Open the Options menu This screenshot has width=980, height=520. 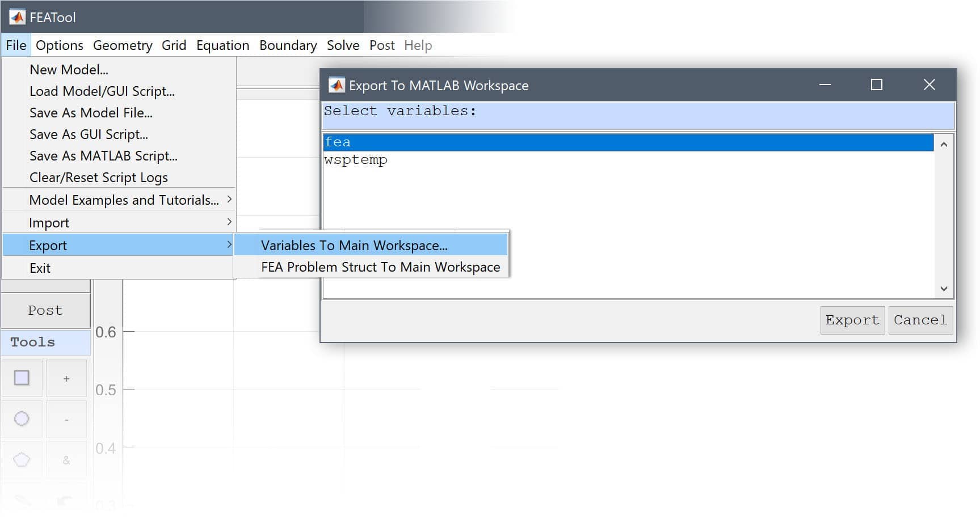pyautogui.click(x=60, y=45)
